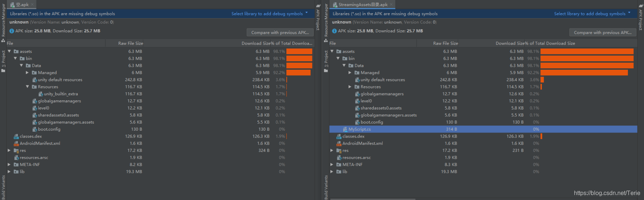Close the StreamingAssets目录.apk tab
Image resolution: width=644 pixels, height=200 pixels.
tap(391, 4)
